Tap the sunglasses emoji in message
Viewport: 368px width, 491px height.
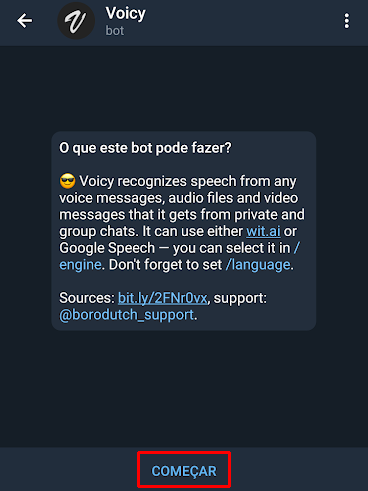(x=68, y=181)
